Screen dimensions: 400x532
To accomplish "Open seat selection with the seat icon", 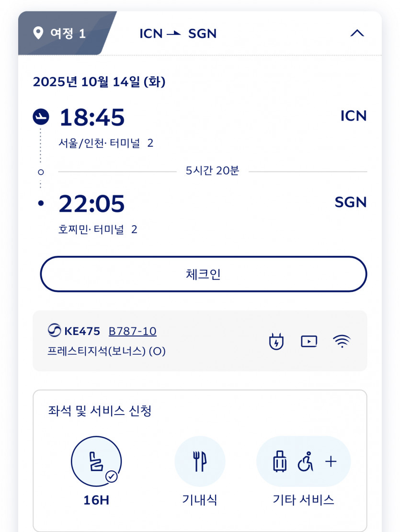I will click(x=96, y=462).
